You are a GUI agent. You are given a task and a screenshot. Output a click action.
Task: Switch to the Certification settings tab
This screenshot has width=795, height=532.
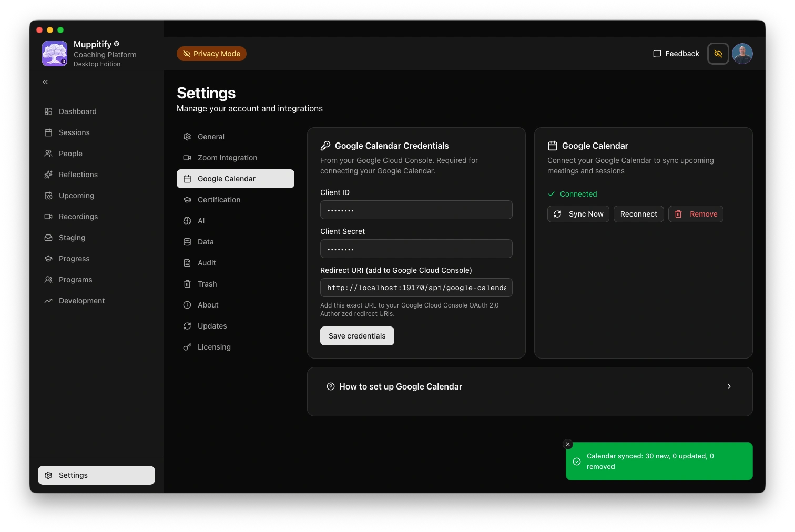(219, 200)
